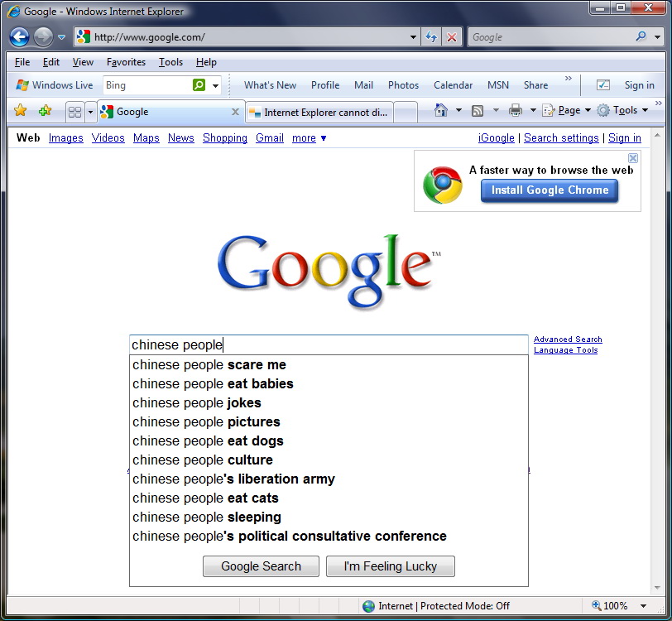Open Favorites Center with the star icon
The image size is (672, 621).
point(21,111)
